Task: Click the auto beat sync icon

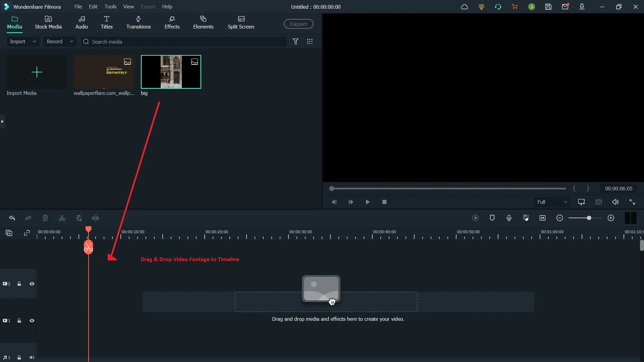Action: pyautogui.click(x=526, y=218)
